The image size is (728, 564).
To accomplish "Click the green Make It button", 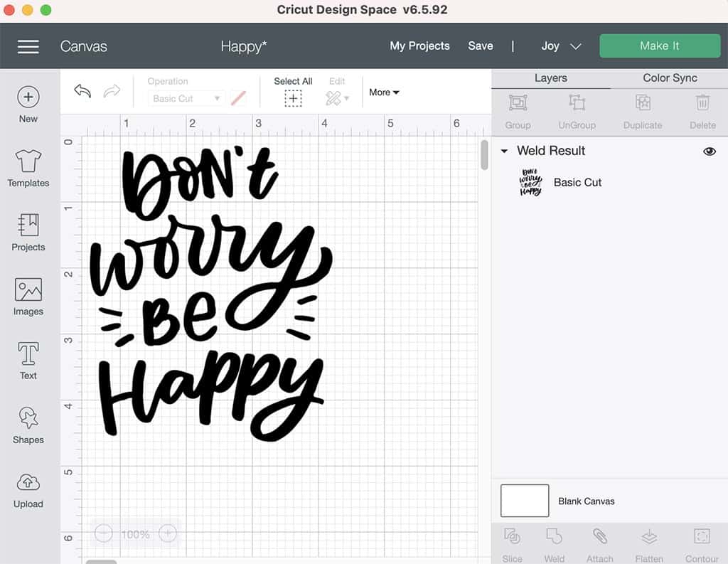I will [659, 46].
